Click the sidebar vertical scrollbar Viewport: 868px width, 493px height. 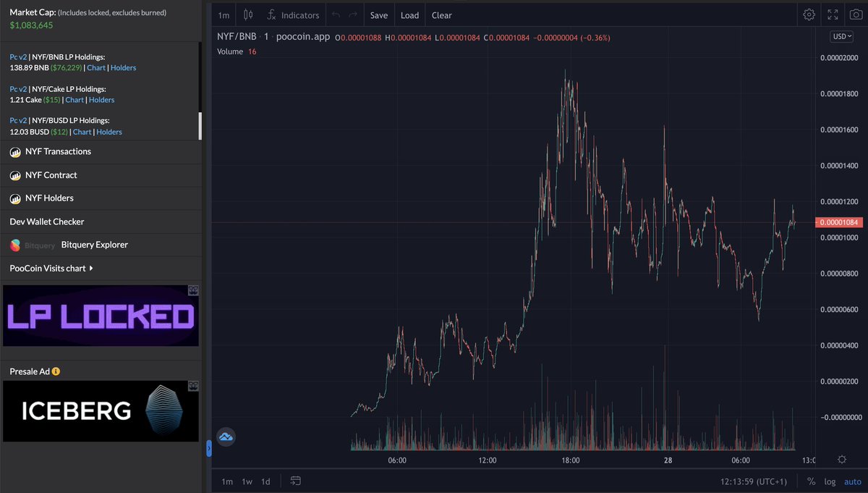200,126
